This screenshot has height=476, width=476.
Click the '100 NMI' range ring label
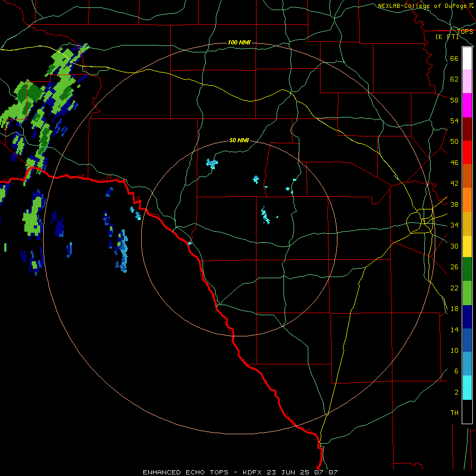coord(239,42)
